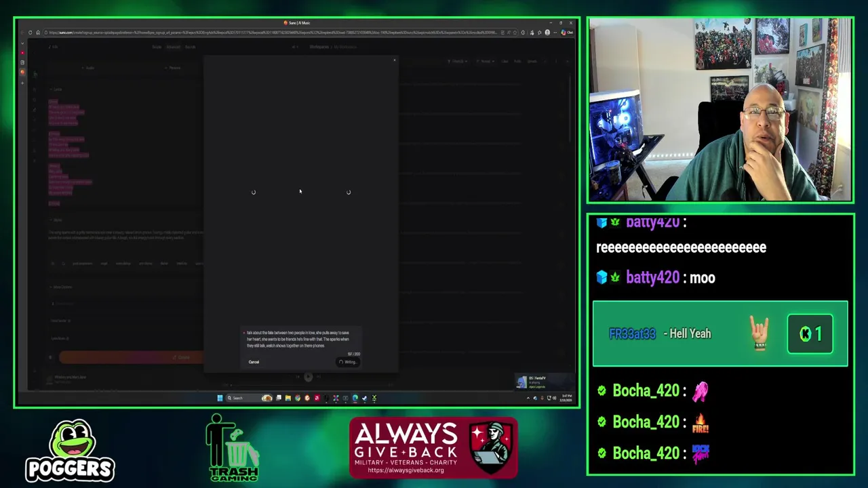
Task: Open Google Chrome from the taskbar
Action: pos(298,398)
